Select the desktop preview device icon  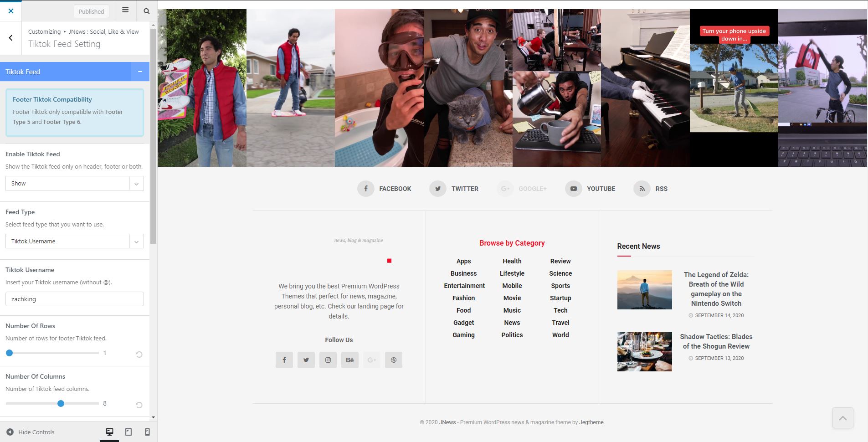point(109,432)
